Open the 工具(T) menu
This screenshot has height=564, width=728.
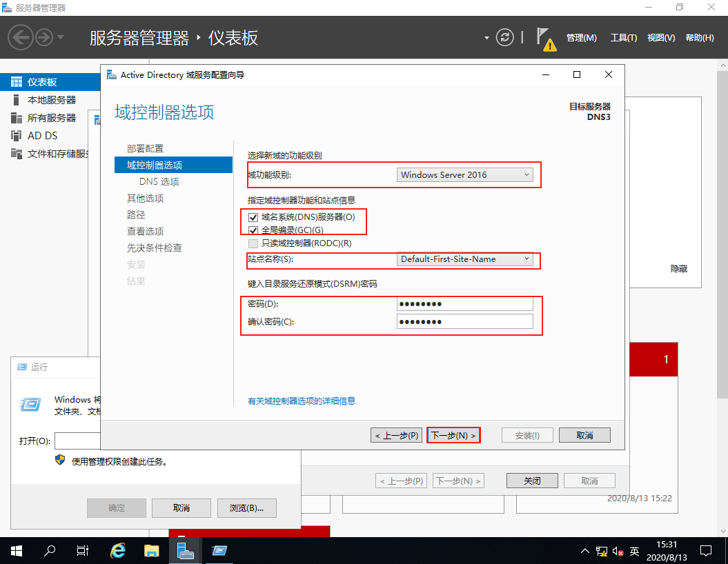[623, 37]
